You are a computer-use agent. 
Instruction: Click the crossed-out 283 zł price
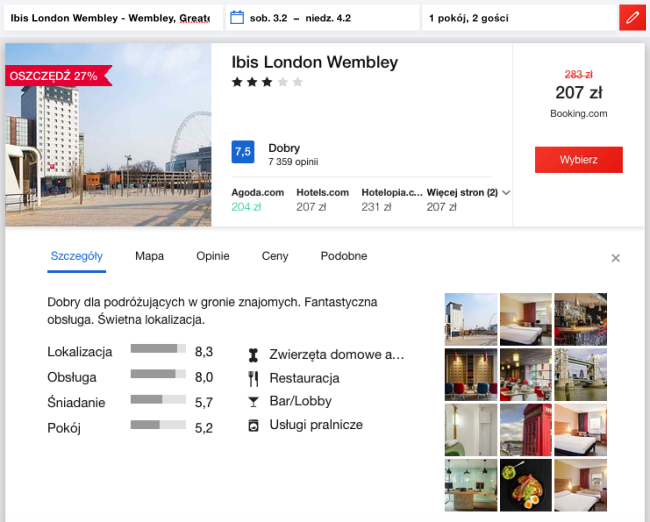579,75
